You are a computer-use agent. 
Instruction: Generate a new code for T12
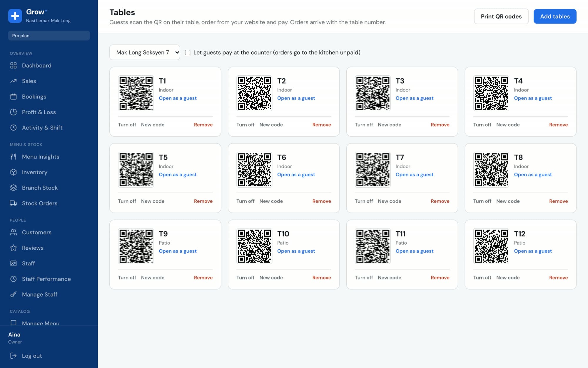tap(508, 278)
